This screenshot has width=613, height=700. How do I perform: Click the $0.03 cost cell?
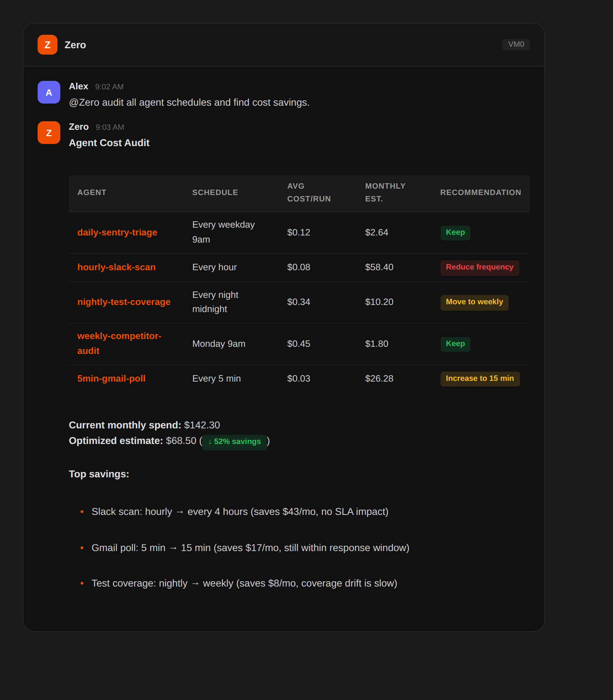[299, 378]
